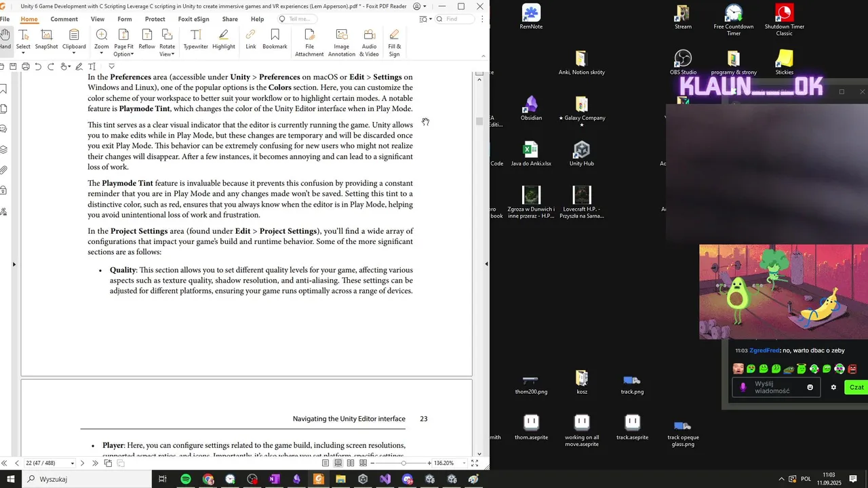Switch to facing pages view mode

click(351, 463)
